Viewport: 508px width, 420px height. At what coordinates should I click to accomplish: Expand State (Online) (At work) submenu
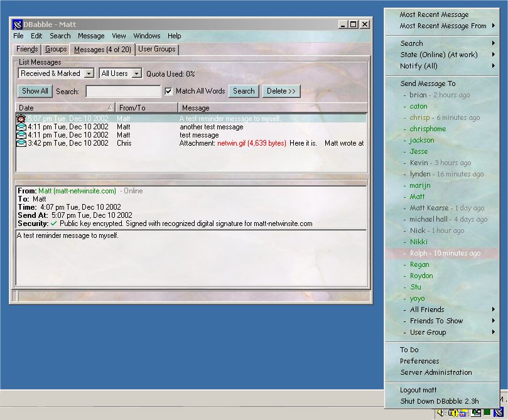(443, 55)
